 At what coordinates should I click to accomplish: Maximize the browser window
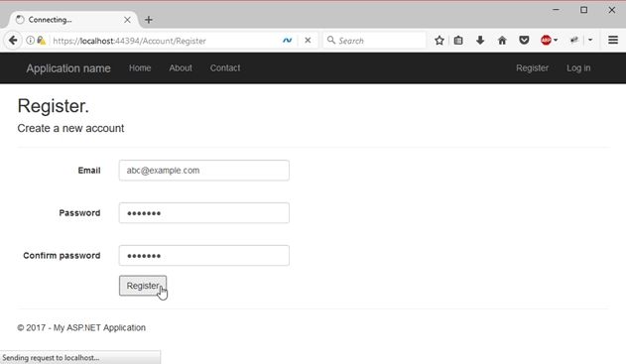tap(583, 10)
